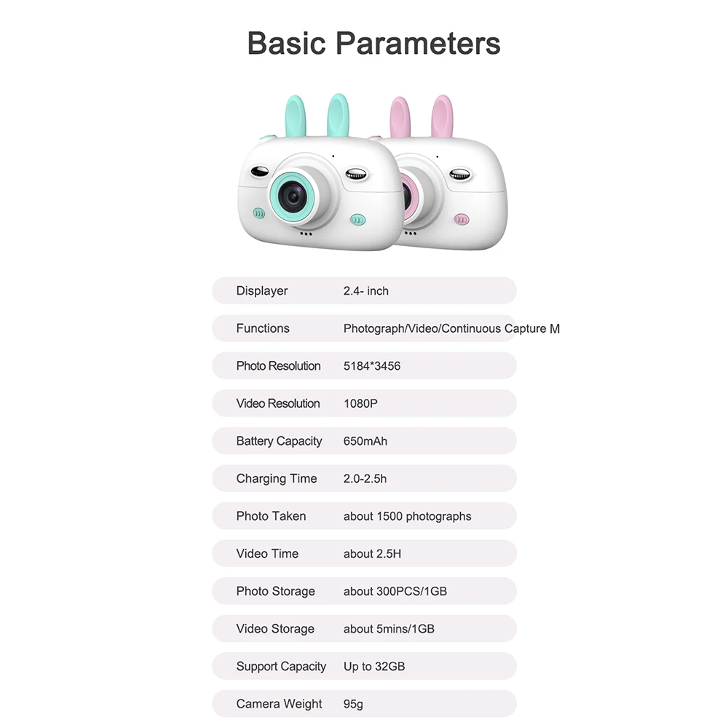Click the Battery Capacity 650mAh row

tap(365, 441)
